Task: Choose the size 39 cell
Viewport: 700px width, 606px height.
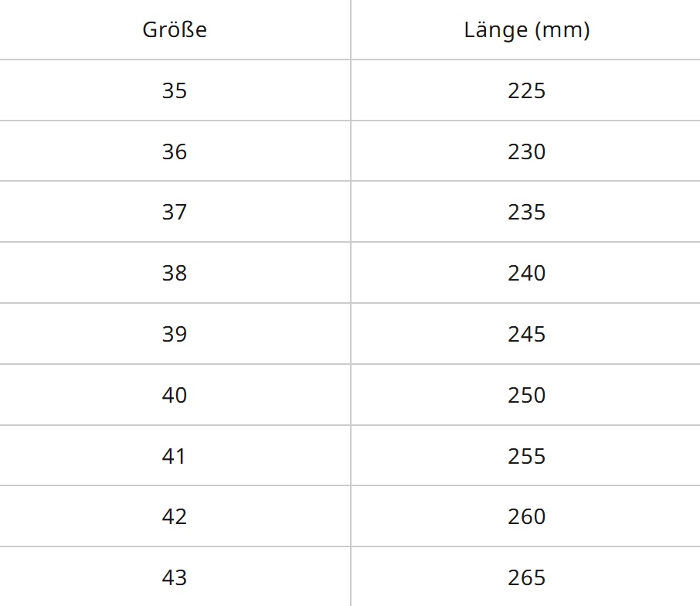Action: [175, 334]
